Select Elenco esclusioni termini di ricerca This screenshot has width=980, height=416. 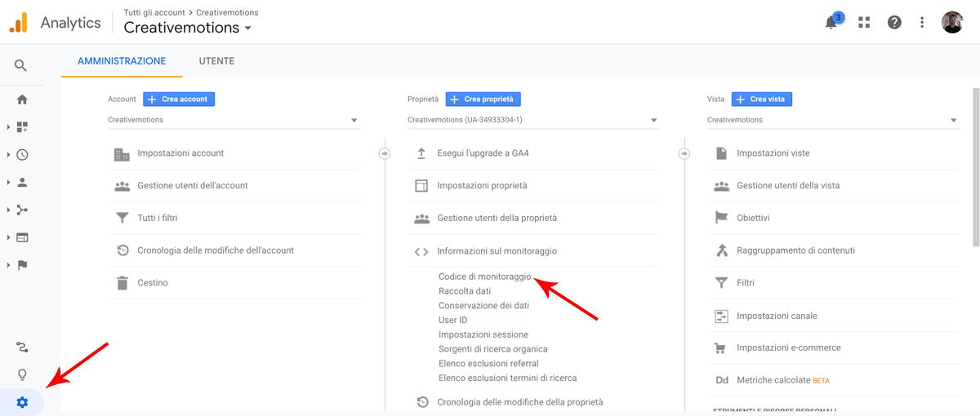(x=508, y=378)
